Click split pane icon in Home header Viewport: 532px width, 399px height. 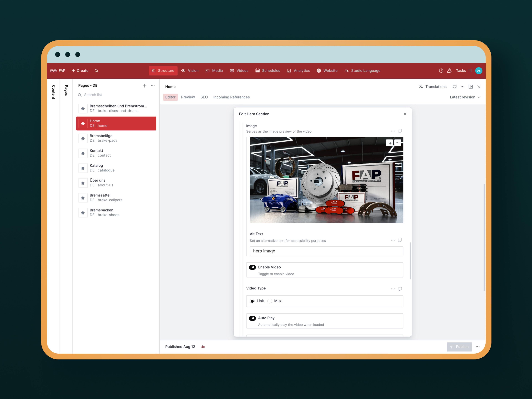471,87
